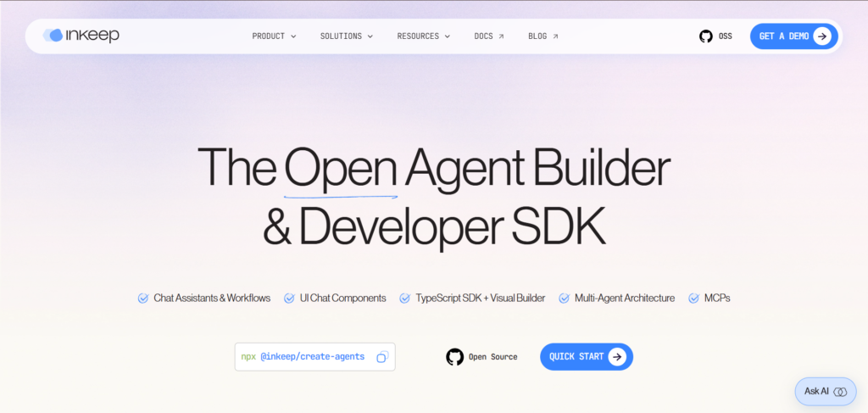Open the OSS link text
Viewport: 868px width, 413px height.
(726, 36)
